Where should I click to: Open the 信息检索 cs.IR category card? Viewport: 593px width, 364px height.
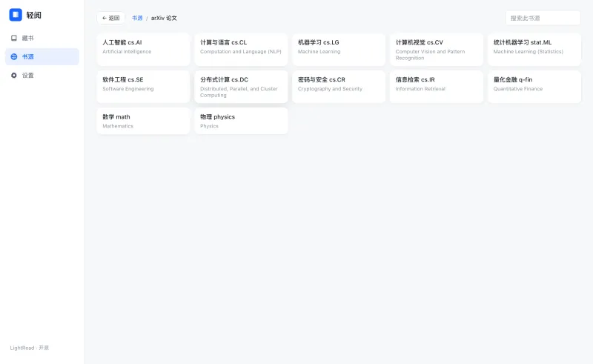[x=437, y=87]
